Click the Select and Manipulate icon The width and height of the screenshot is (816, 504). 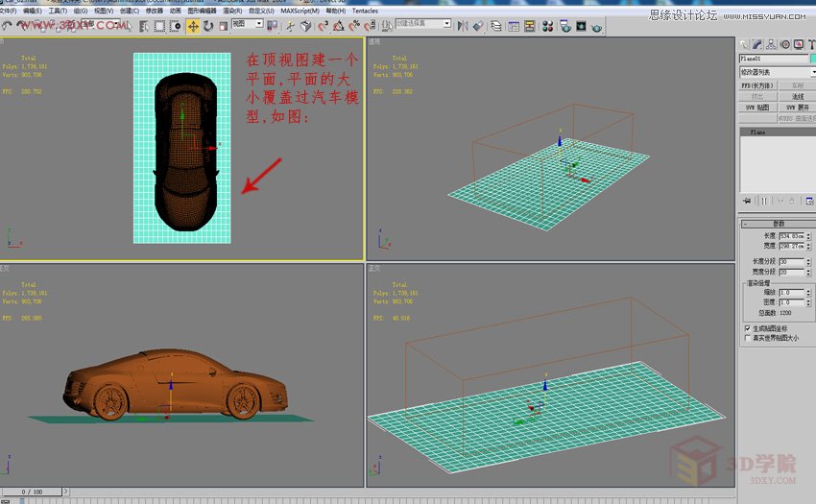(290, 26)
